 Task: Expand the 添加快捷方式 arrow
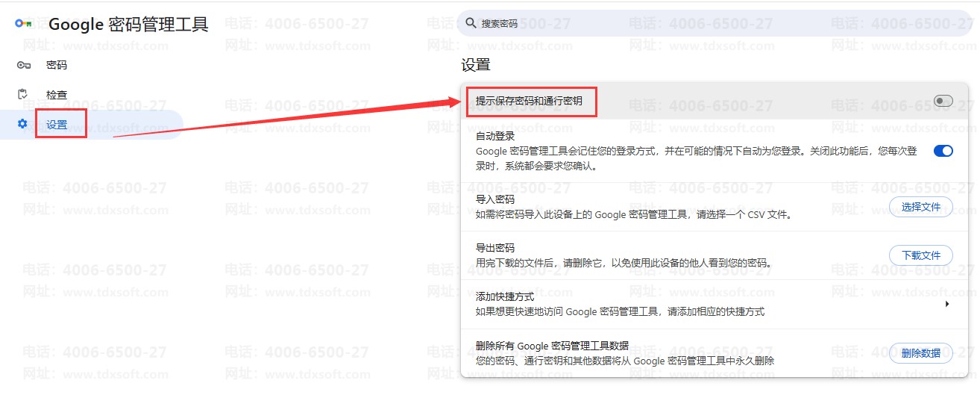(x=947, y=304)
